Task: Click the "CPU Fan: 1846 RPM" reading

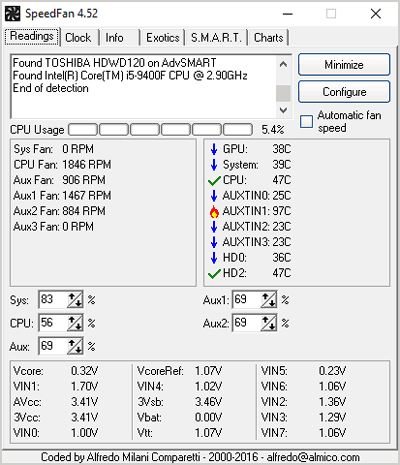Action: (62, 165)
